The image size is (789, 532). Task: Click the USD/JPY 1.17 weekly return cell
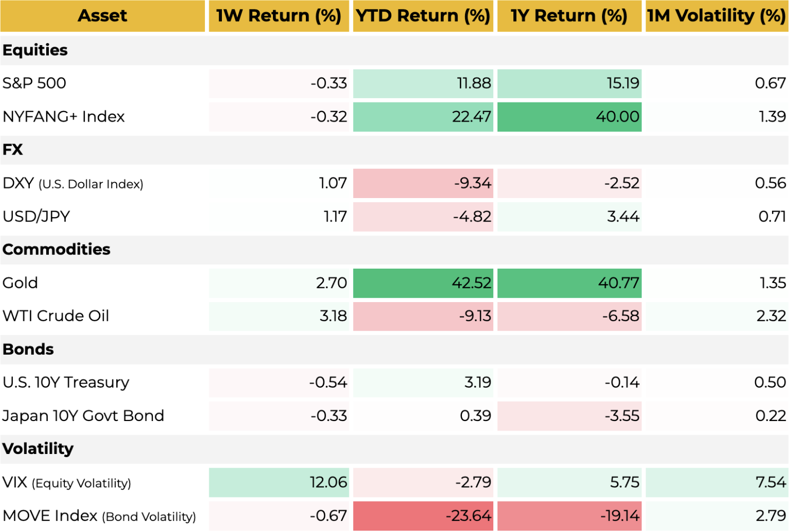tap(278, 217)
